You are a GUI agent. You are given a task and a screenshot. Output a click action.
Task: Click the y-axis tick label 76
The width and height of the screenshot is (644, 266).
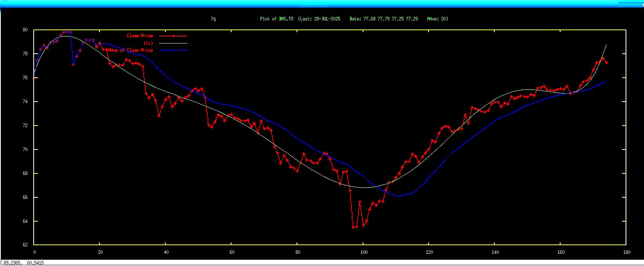click(25, 78)
